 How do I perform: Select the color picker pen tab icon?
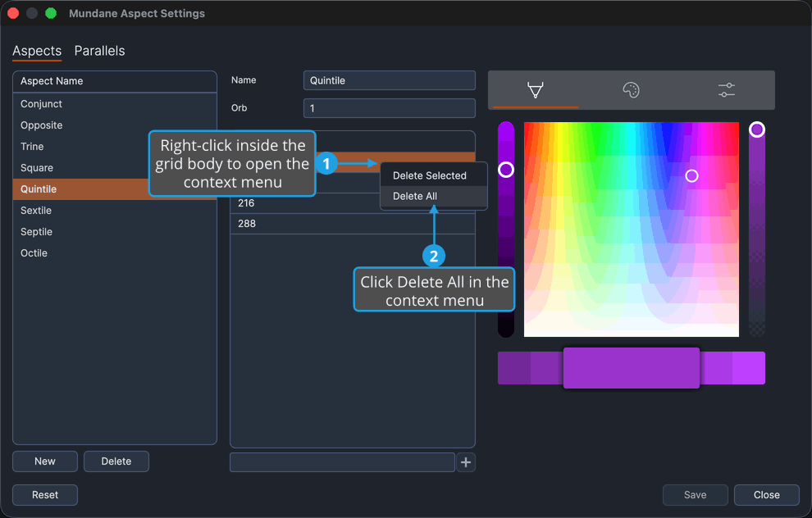point(535,90)
